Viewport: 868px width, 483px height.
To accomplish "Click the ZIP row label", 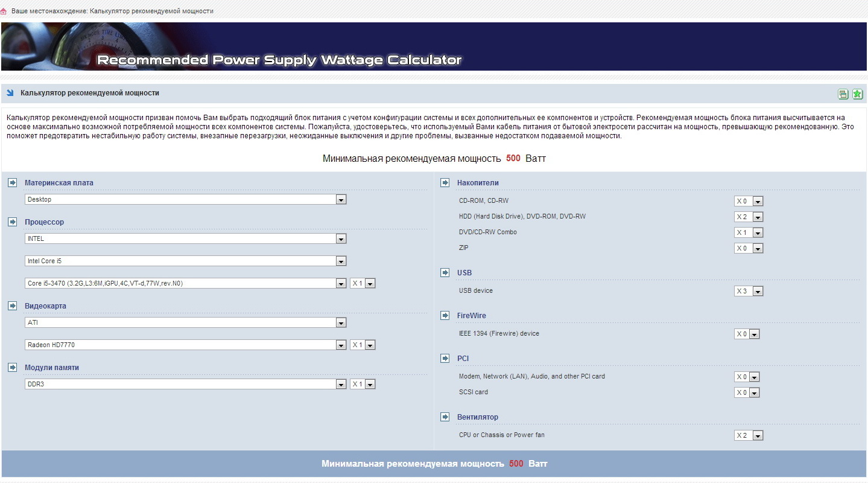I will [464, 248].
